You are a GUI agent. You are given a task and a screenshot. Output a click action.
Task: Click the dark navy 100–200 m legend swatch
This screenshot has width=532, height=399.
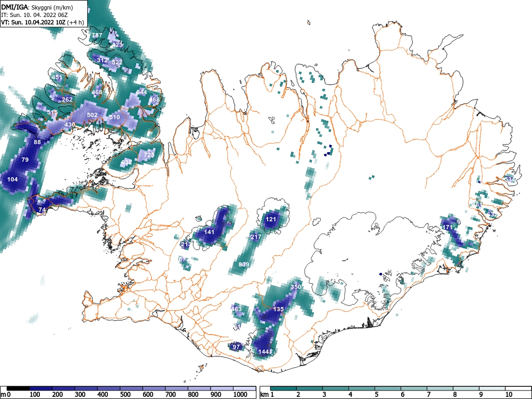[x=41, y=388]
